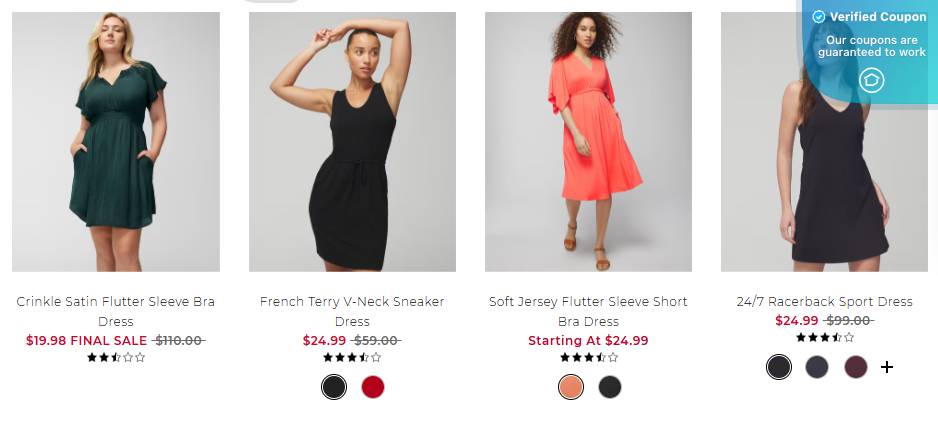Open French Terry V-Neck Sneaker Dress link
The height and width of the screenshot is (425, 938).
352,311
